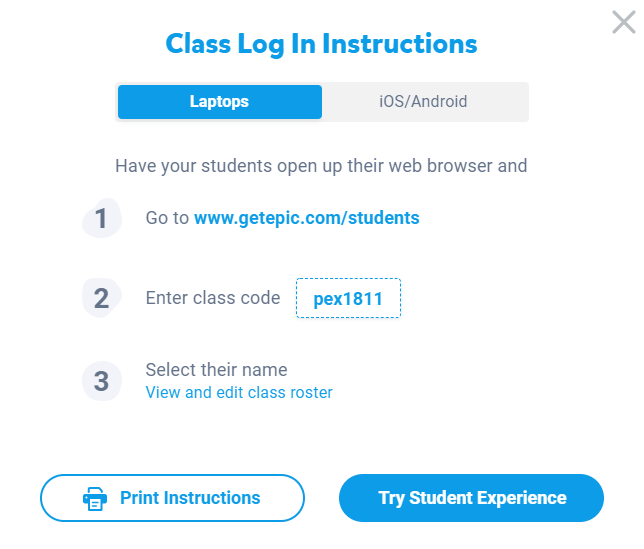Image resolution: width=644 pixels, height=549 pixels.
Task: Switch to the iOS/Android tab
Action: 423,102
